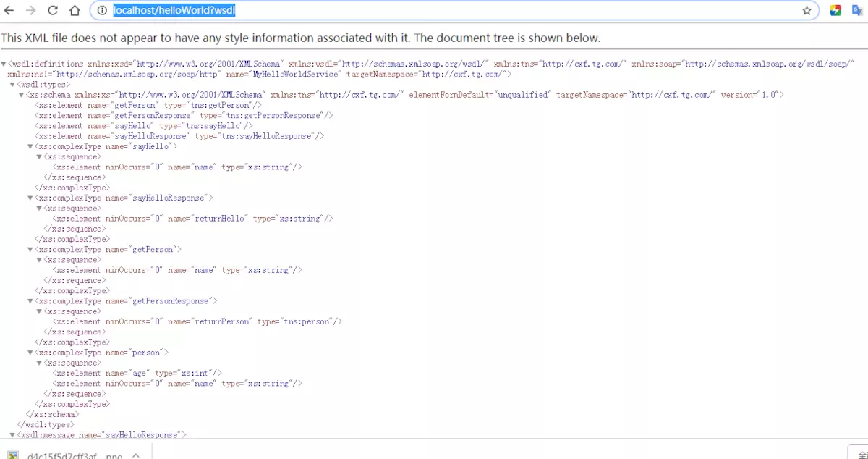Click the browser Back arrow
Screen dimensions: 868x459
tap(10, 11)
